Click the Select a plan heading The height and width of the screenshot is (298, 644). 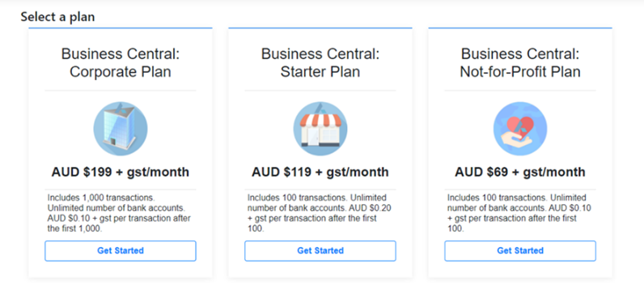click(x=57, y=17)
